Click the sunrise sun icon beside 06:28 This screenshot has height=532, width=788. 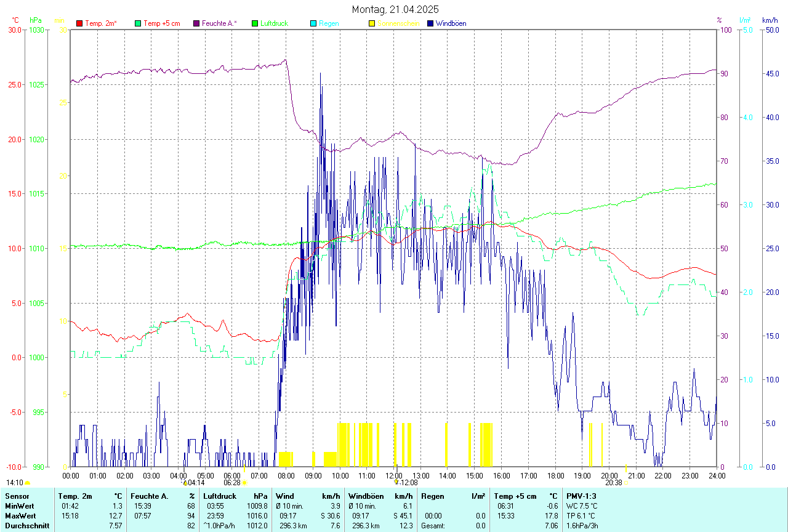click(244, 483)
